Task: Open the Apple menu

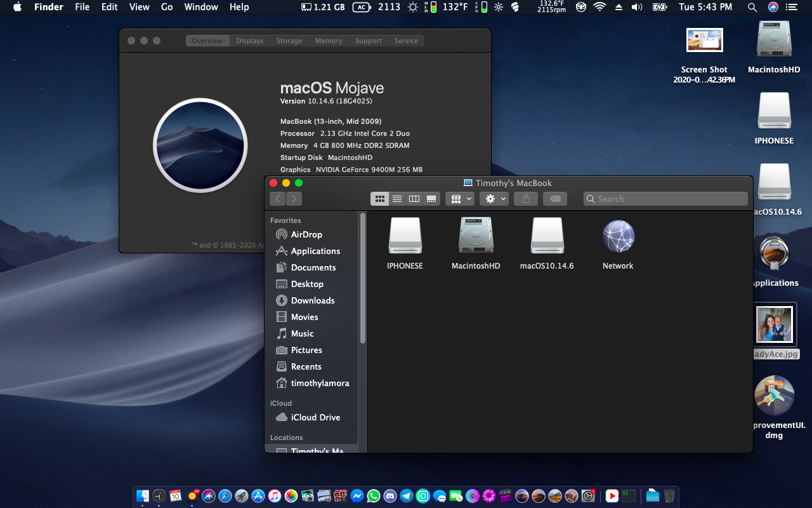Action: click(17, 7)
